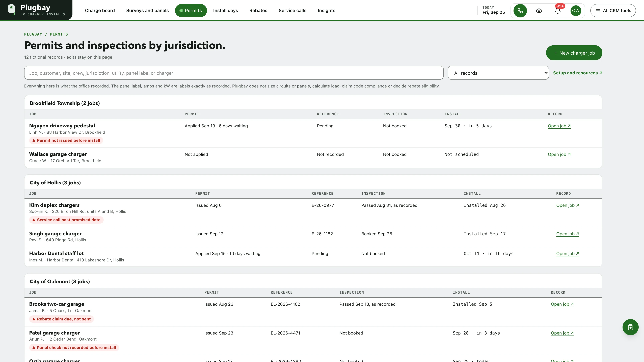
Task: Click Sep 28 · in 3 days install cell
Action: [476, 333]
